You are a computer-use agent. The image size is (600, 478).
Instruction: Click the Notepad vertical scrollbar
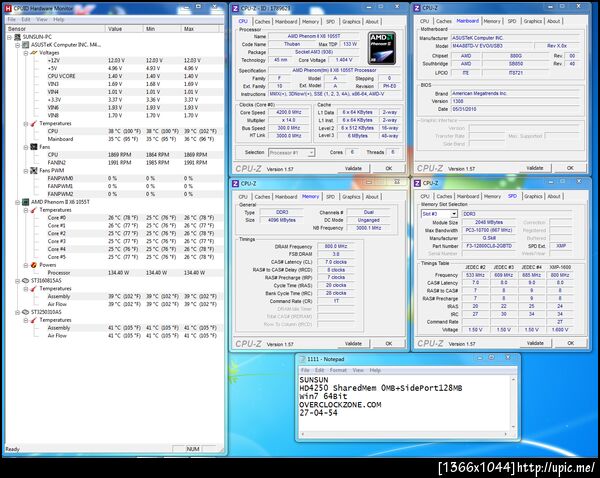[513, 403]
